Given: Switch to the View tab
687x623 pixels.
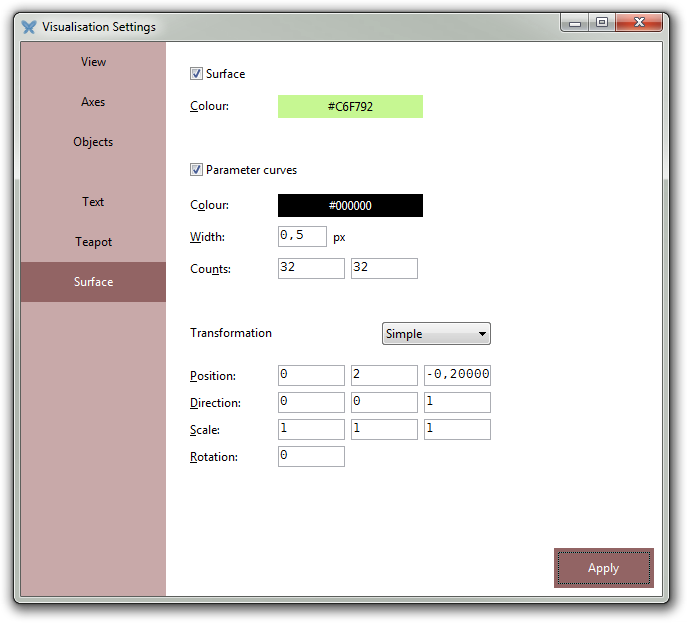Looking at the screenshot, I should click(x=93, y=62).
